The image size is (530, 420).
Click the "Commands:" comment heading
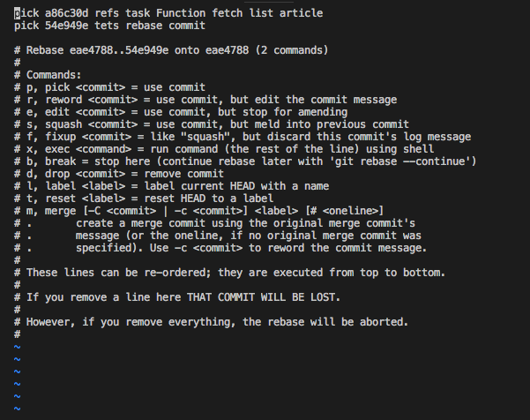point(54,75)
